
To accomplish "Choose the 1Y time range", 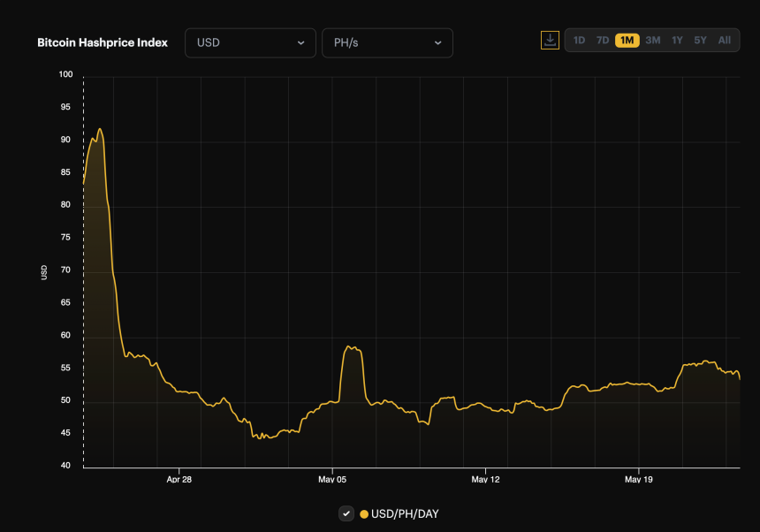I will [677, 40].
